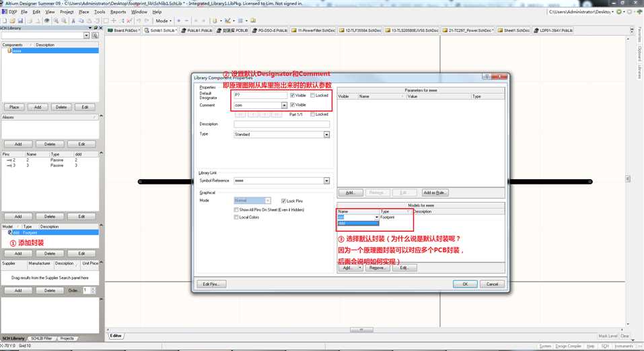Viewport: 644px width, 351px height.
Task: Open the Tools menu
Action: (x=100, y=12)
